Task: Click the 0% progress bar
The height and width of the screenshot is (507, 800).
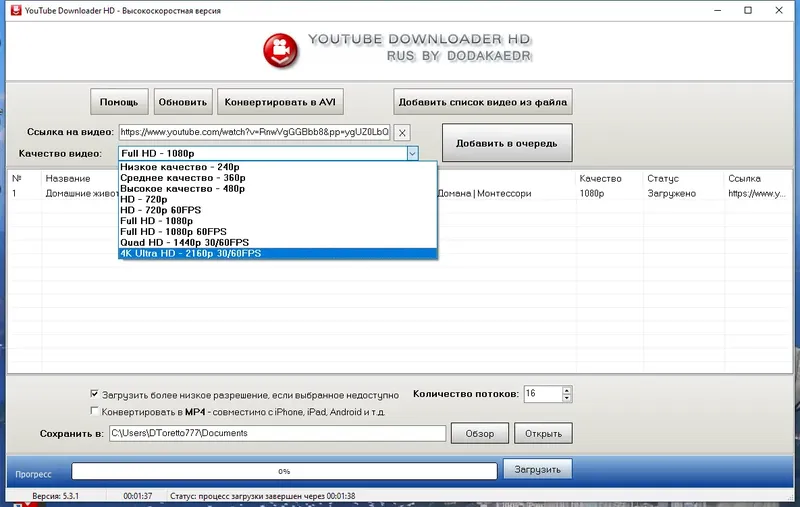Action: [x=284, y=471]
